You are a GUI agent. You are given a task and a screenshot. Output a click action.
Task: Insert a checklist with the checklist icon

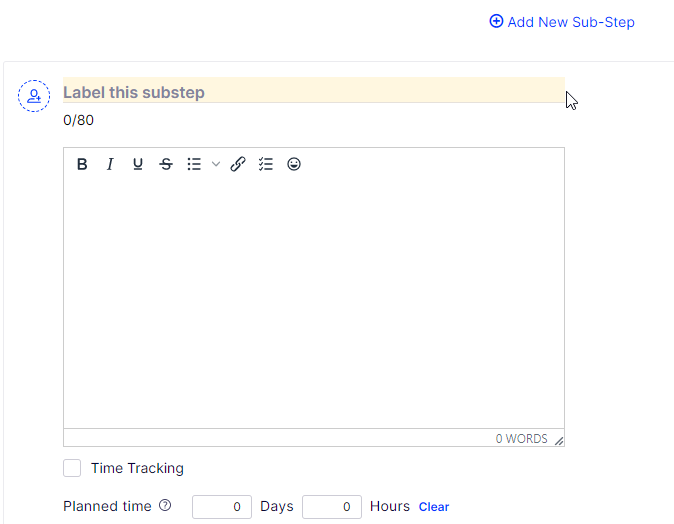[266, 164]
